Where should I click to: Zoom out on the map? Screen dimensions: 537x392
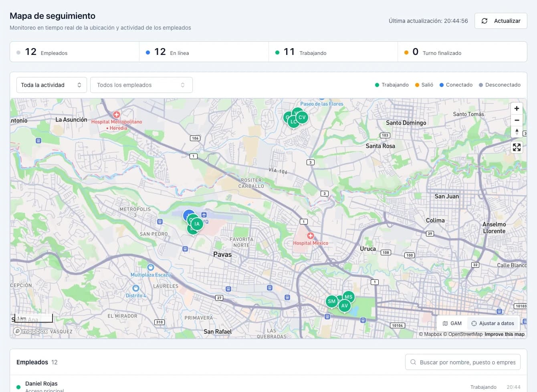517,120
